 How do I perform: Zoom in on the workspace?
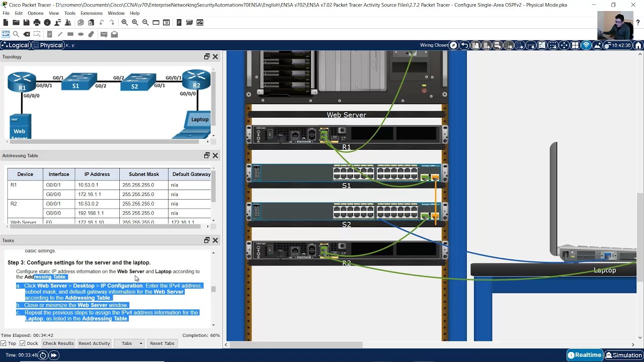point(125,23)
